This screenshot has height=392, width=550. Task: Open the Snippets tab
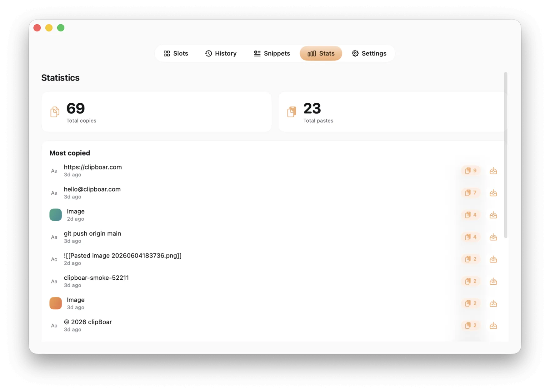click(x=272, y=53)
